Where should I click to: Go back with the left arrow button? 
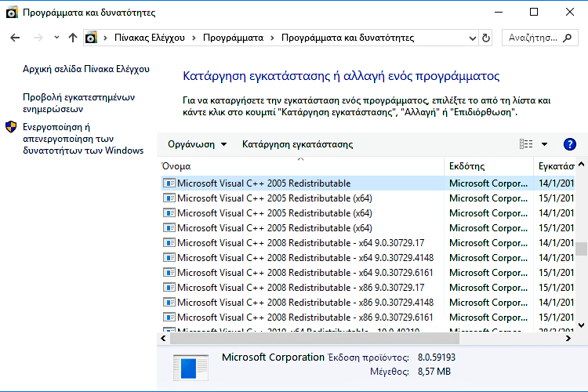click(x=15, y=38)
